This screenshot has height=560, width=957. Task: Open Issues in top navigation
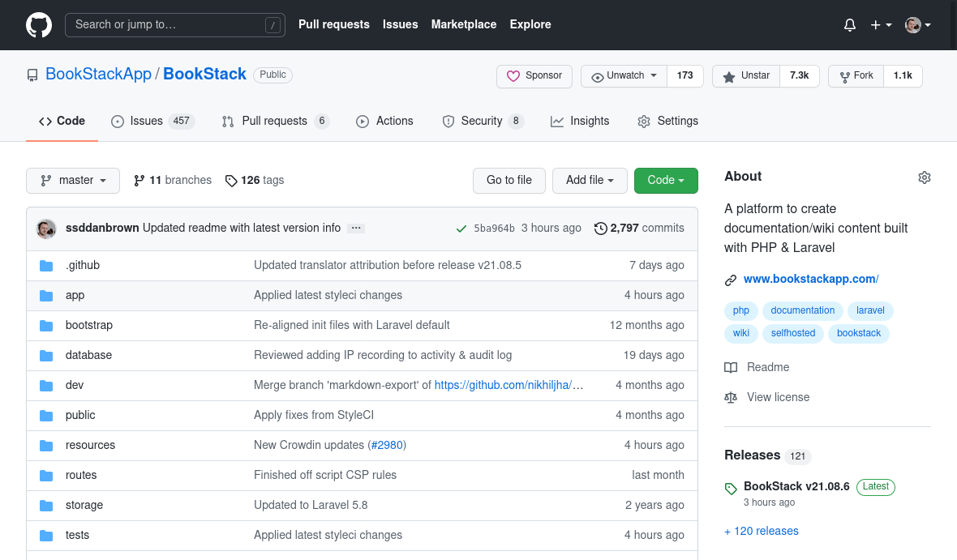point(401,24)
